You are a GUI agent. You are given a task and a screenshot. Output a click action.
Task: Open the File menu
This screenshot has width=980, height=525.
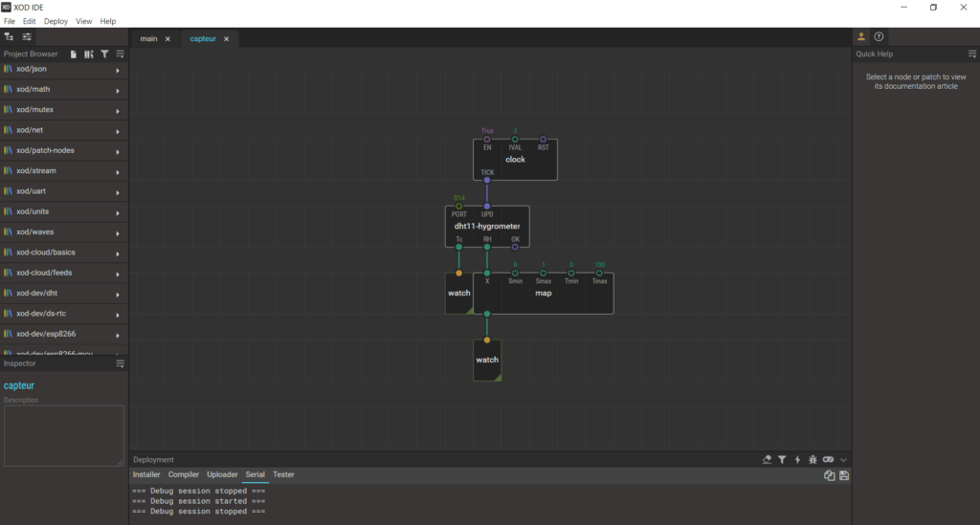click(10, 21)
